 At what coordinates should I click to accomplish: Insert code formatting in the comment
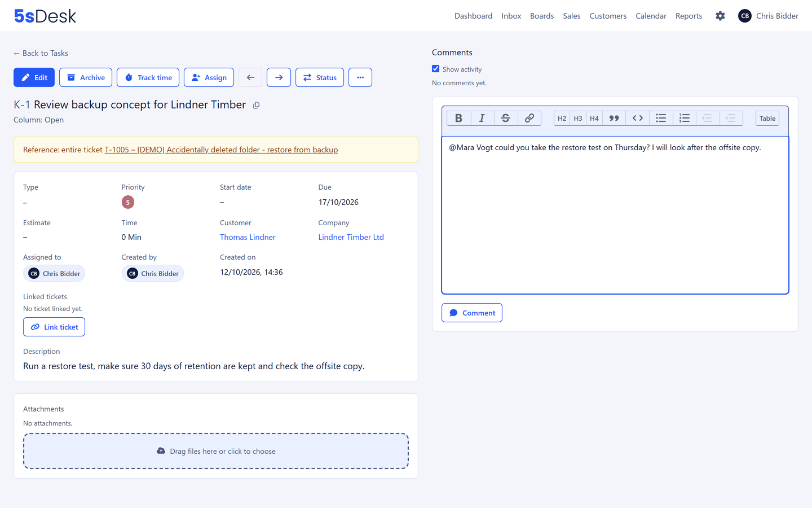point(638,118)
